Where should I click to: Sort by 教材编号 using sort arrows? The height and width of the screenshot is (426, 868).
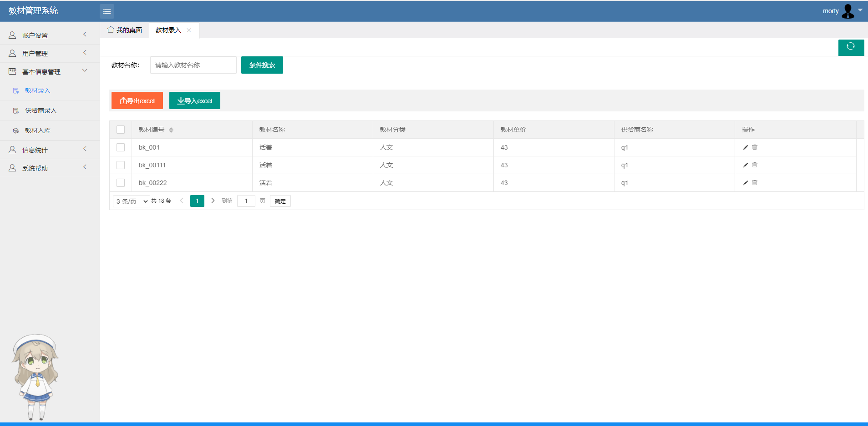171,130
